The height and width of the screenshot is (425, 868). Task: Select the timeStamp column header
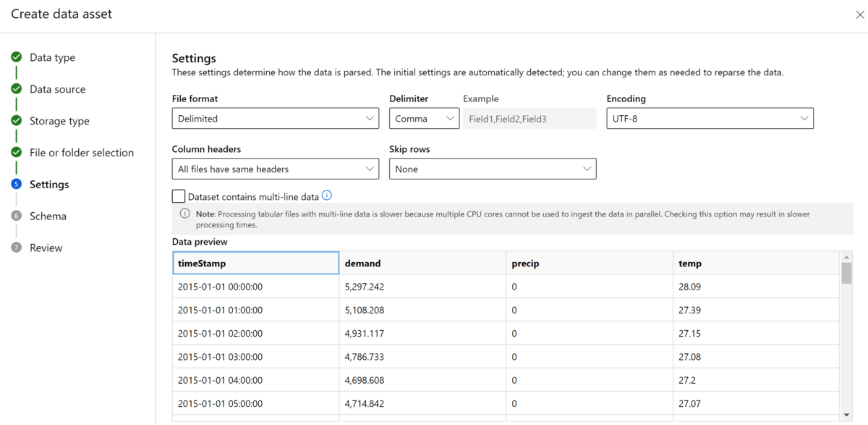[x=255, y=264]
